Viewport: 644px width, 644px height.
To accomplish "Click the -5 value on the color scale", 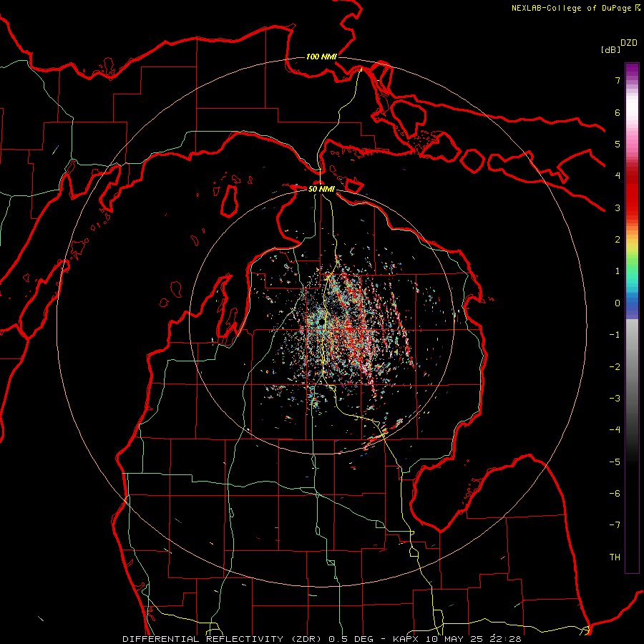I will 615,462.
